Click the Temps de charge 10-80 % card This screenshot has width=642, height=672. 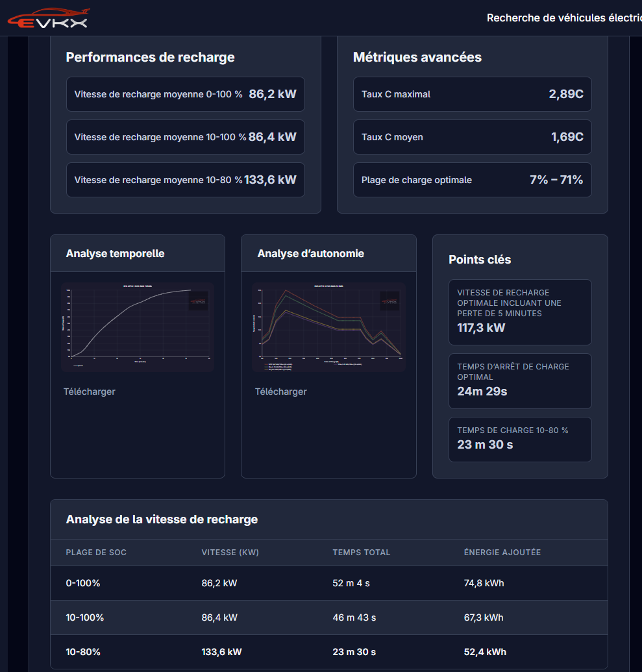520,439
